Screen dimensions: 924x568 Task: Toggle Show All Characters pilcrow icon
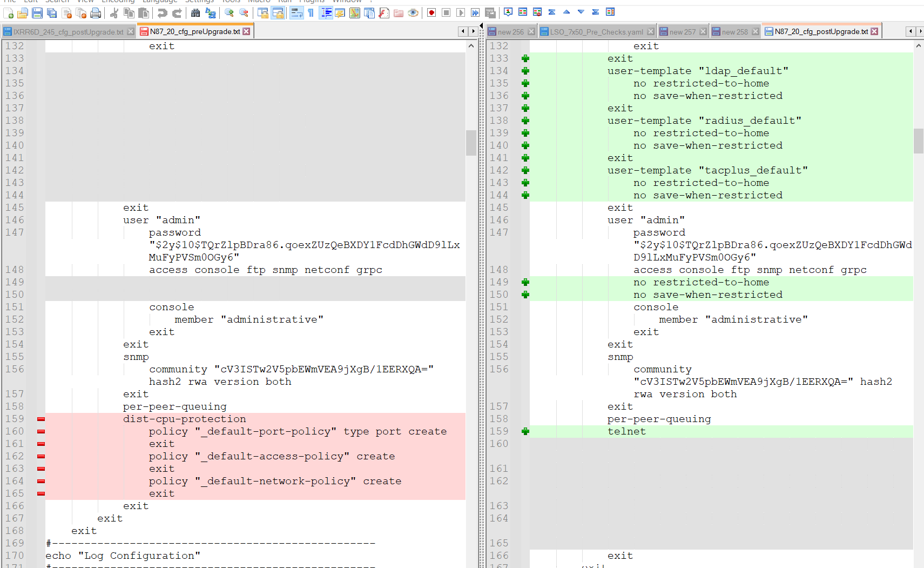tap(311, 13)
